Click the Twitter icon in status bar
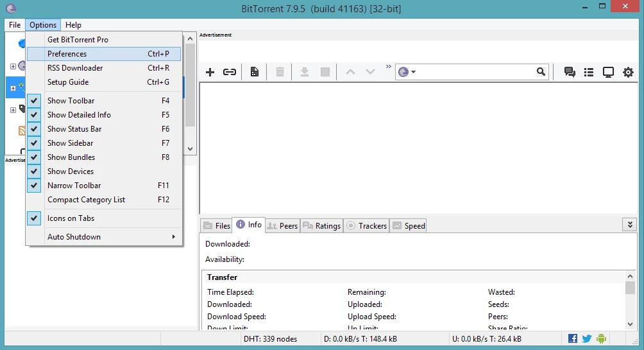The image size is (644, 350). 587,338
